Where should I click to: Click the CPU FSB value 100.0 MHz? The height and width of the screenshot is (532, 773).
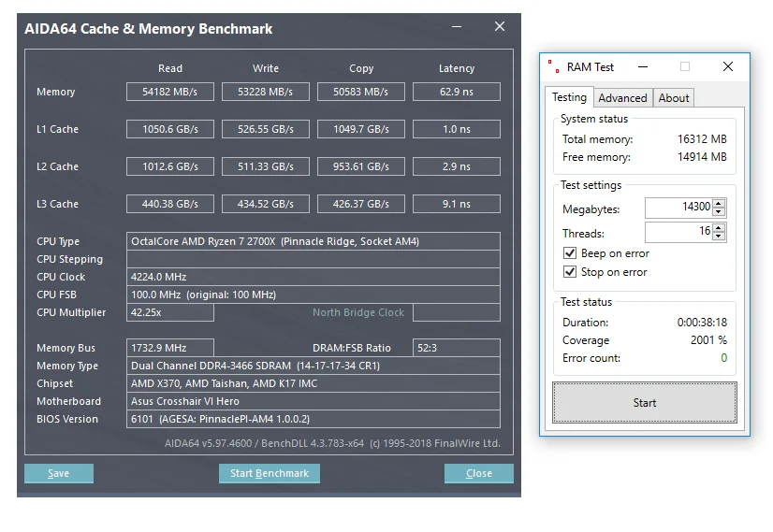click(314, 295)
